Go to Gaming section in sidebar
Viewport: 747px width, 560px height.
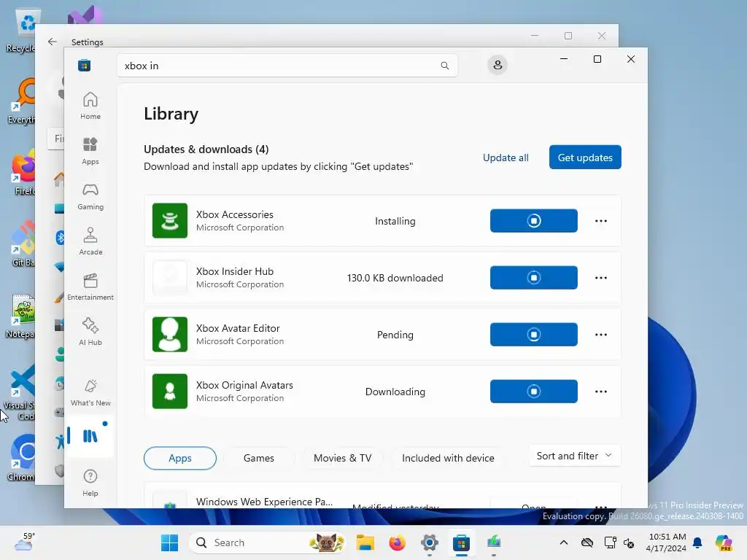click(x=90, y=196)
